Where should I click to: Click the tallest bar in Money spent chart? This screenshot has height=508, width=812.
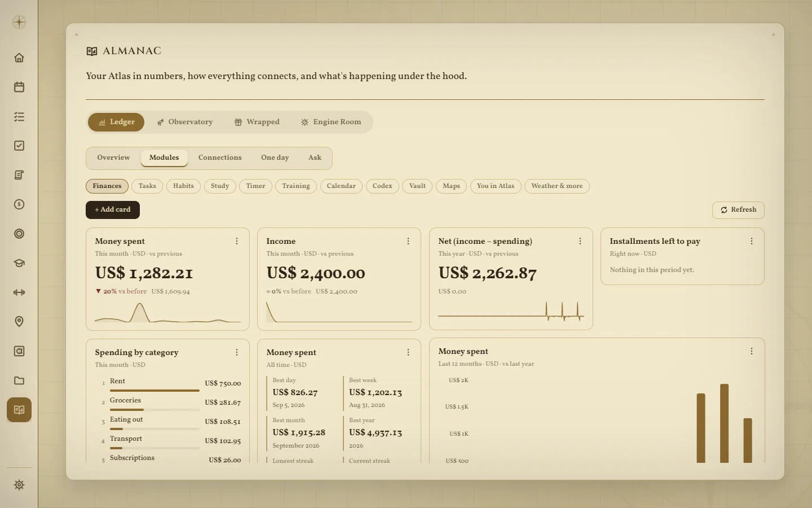tap(725, 423)
